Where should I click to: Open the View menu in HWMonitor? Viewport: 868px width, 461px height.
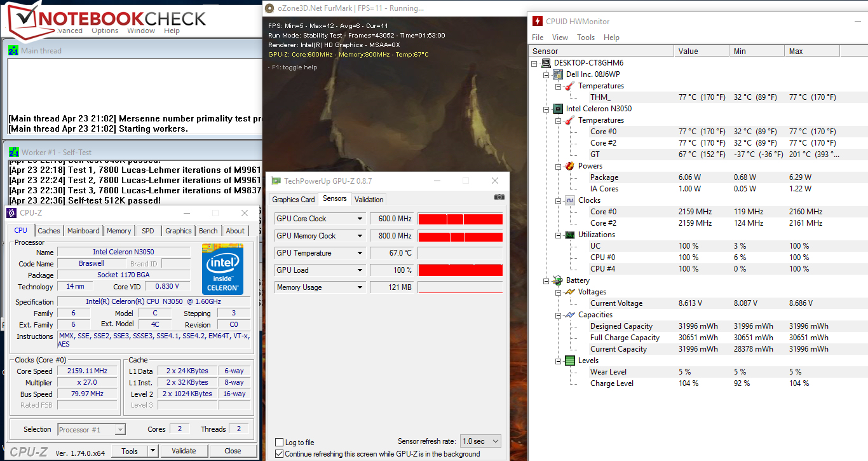coord(560,38)
